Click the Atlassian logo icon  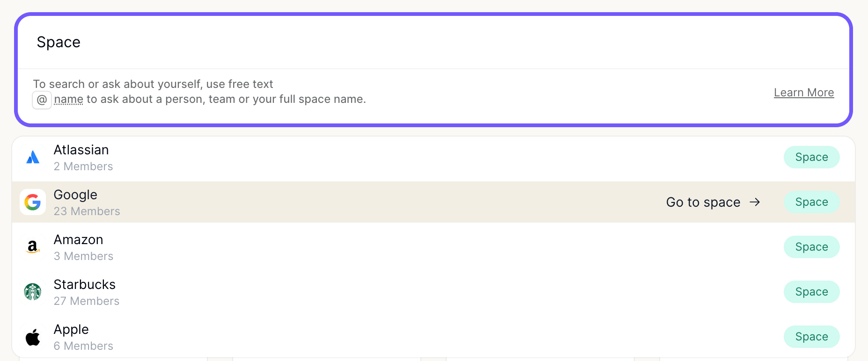point(33,157)
